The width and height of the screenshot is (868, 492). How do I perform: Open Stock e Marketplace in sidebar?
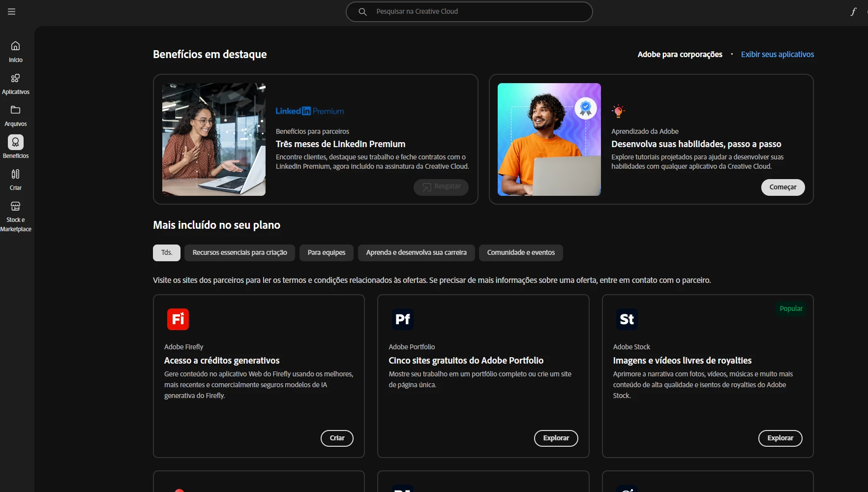16,216
